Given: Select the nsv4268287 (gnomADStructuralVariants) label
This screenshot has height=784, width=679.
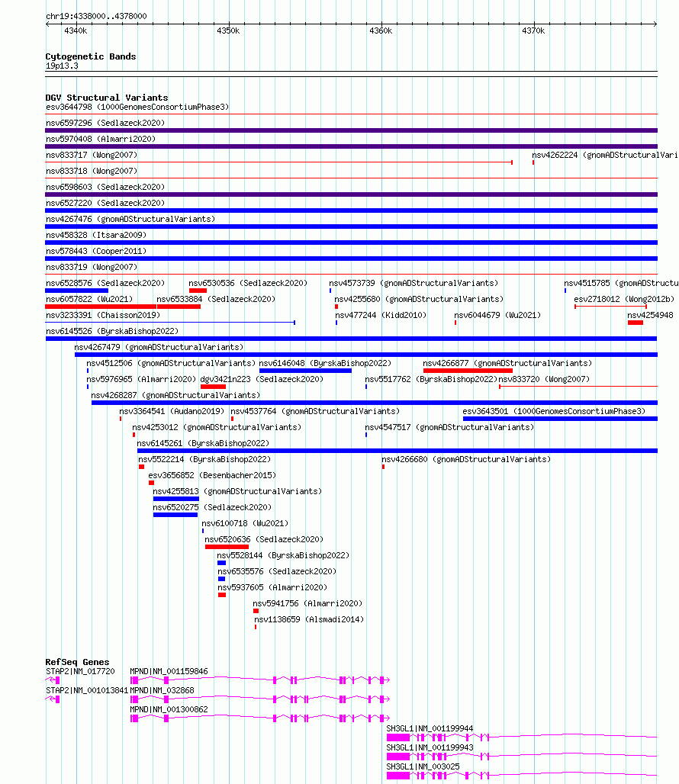Looking at the screenshot, I should coord(175,395).
